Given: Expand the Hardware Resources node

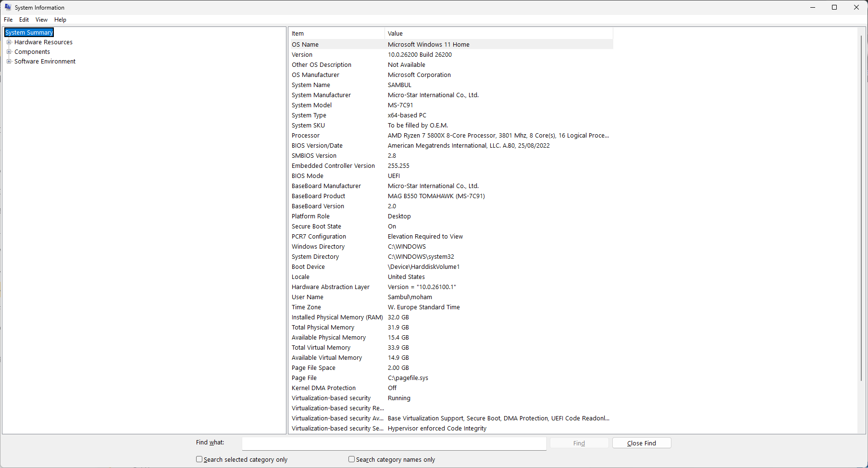Looking at the screenshot, I should 9,42.
